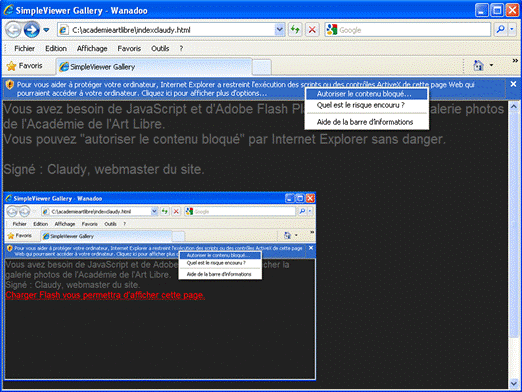
Task: Click the green Refresh page icon
Action: 295,30
